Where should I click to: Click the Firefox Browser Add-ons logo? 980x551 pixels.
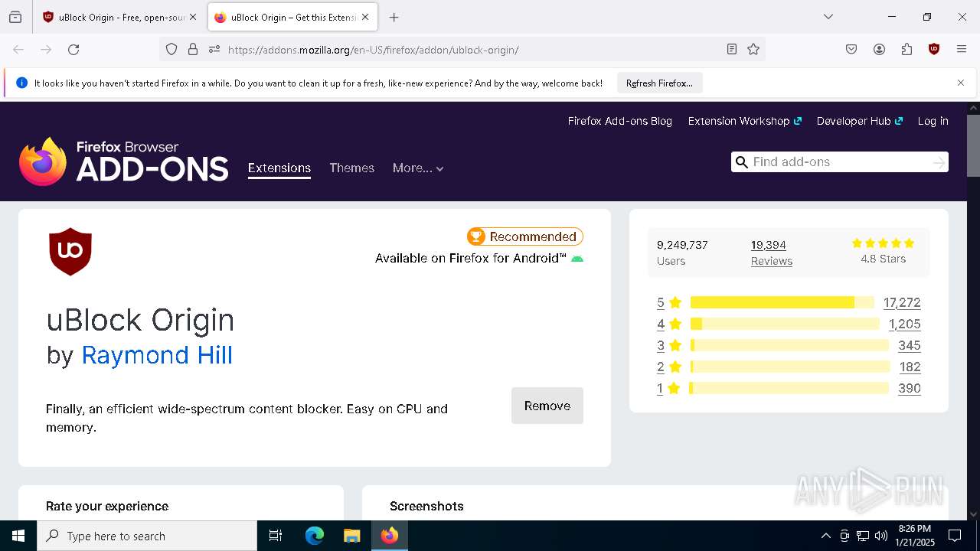click(x=124, y=161)
